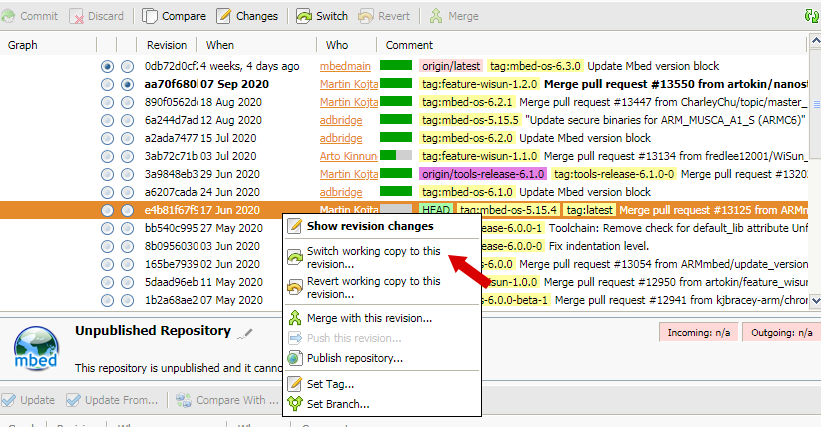Click the Compare With icon
This screenshot has width=821, height=427.
click(x=183, y=400)
